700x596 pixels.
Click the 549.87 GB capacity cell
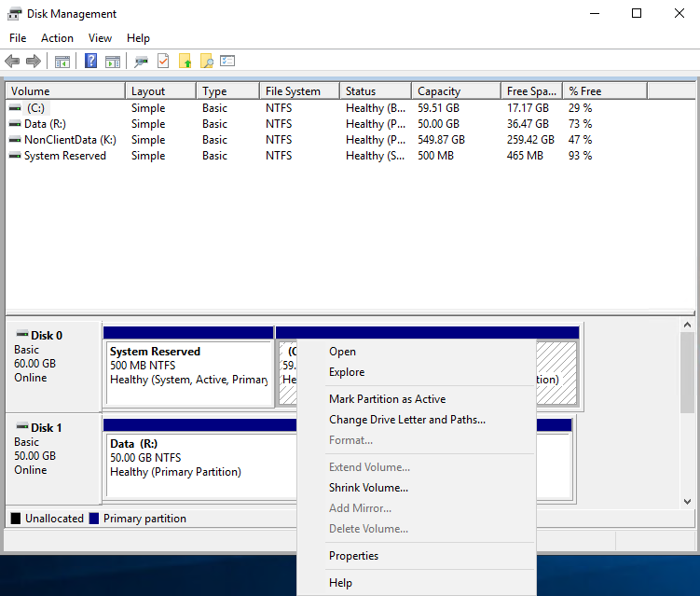click(441, 140)
